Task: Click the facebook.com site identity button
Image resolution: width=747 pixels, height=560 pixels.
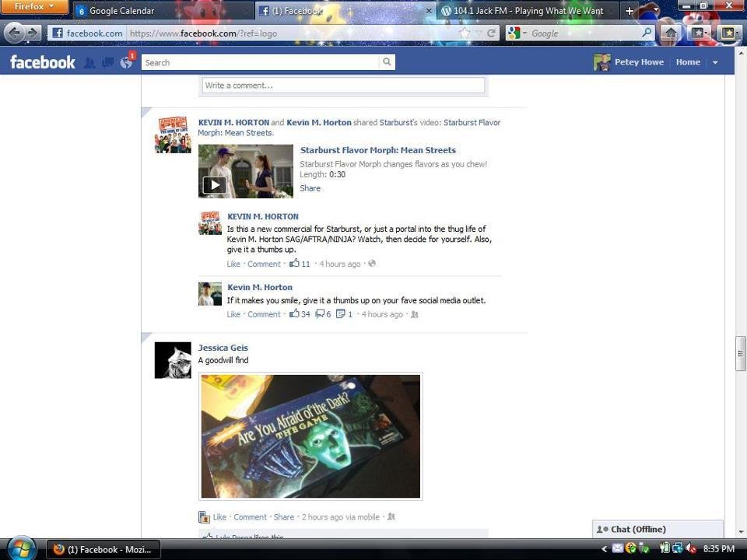Action: pyautogui.click(x=87, y=33)
